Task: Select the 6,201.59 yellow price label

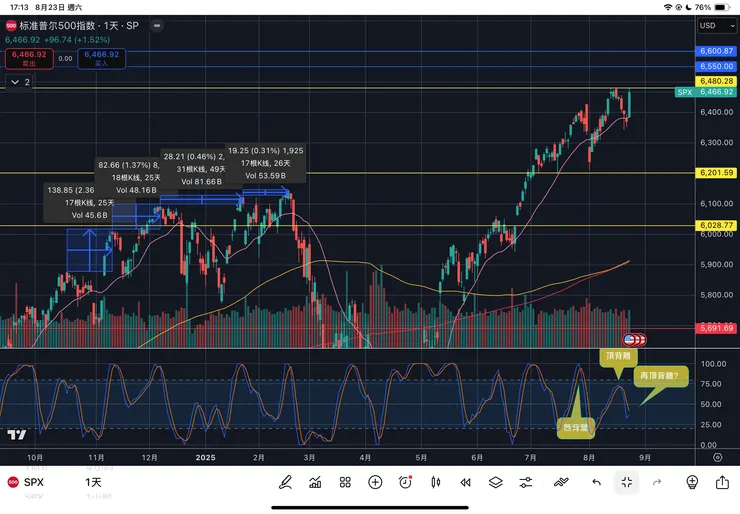Action: tap(716, 173)
